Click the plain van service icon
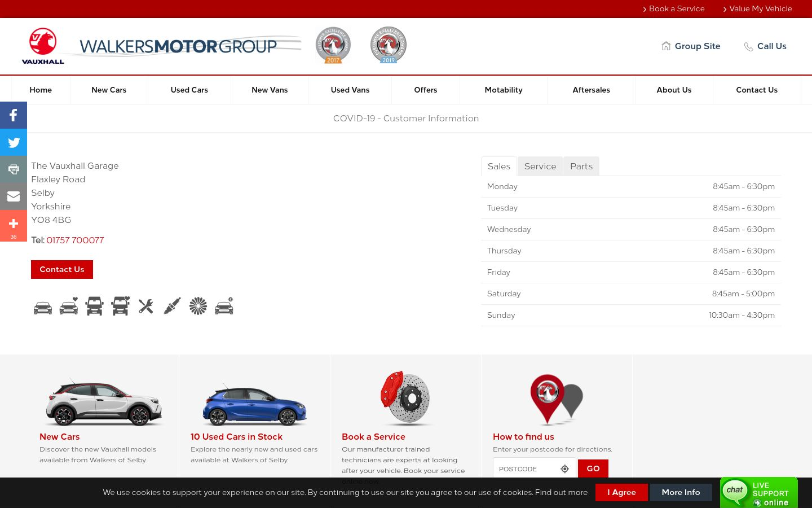The image size is (812, 508). [x=94, y=306]
